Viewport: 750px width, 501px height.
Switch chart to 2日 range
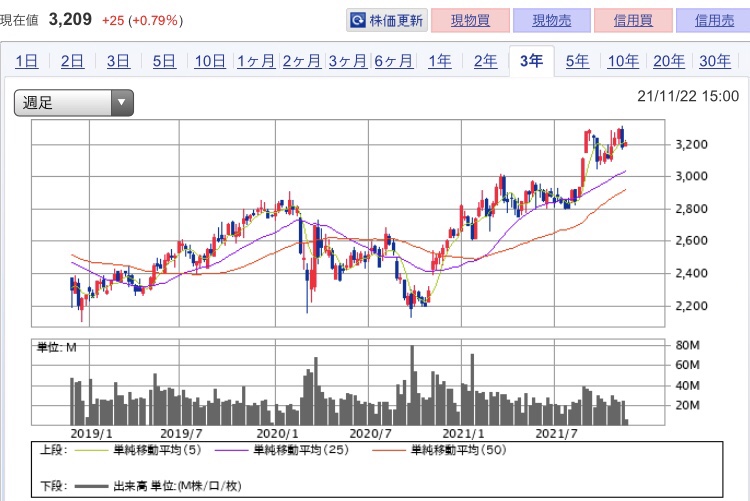[72, 61]
